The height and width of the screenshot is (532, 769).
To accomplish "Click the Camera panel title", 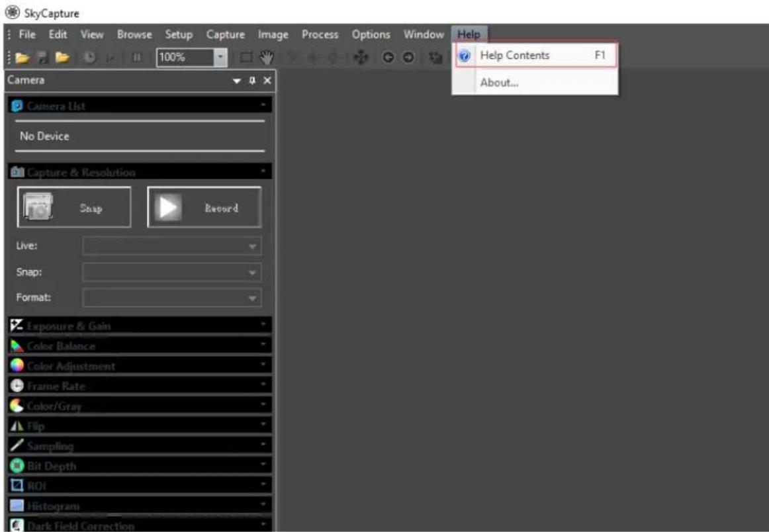I will [x=26, y=80].
